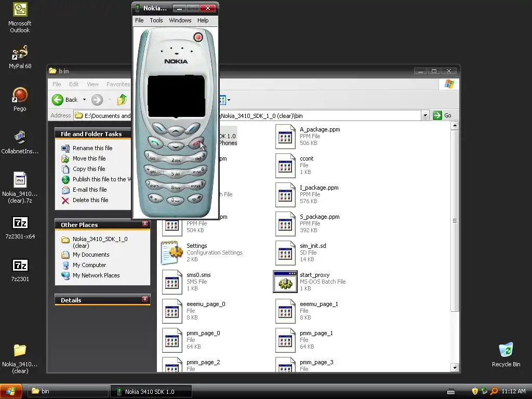Open My Network Places link

click(x=96, y=275)
